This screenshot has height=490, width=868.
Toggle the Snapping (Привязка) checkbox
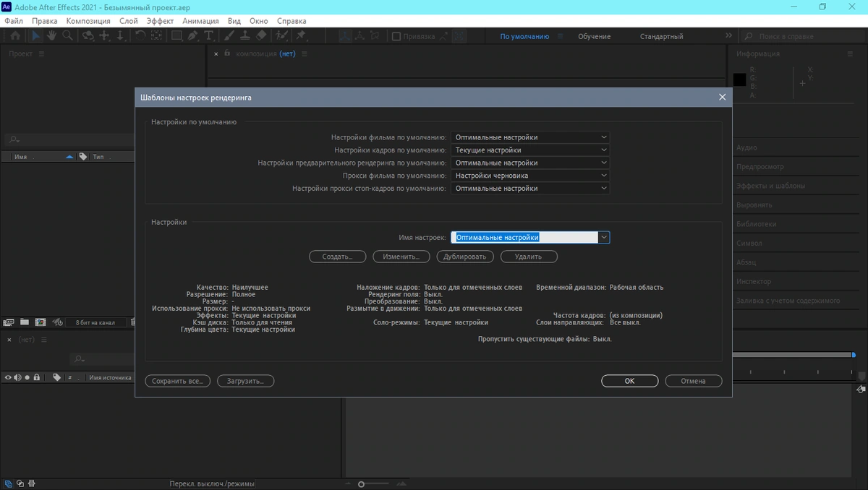(x=396, y=36)
